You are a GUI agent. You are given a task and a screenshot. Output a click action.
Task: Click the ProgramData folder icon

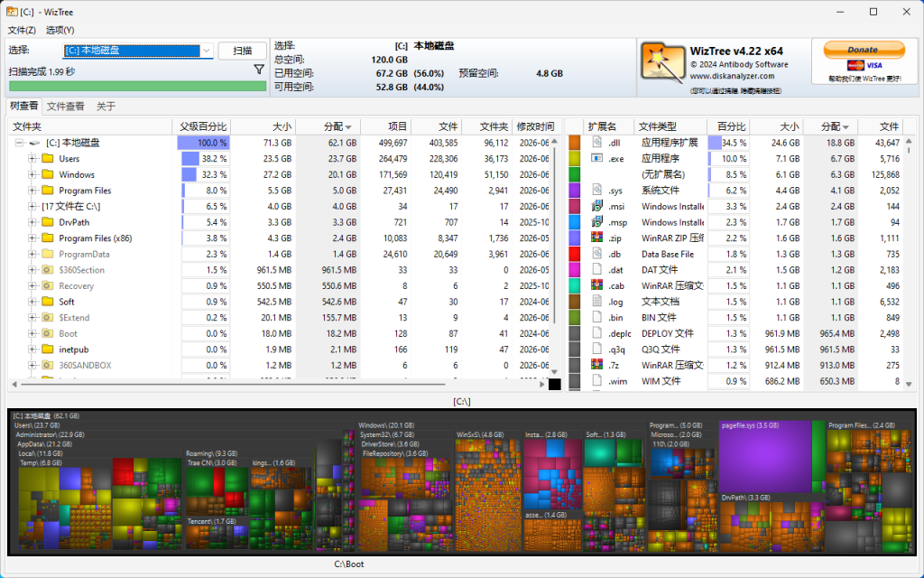tap(48, 254)
